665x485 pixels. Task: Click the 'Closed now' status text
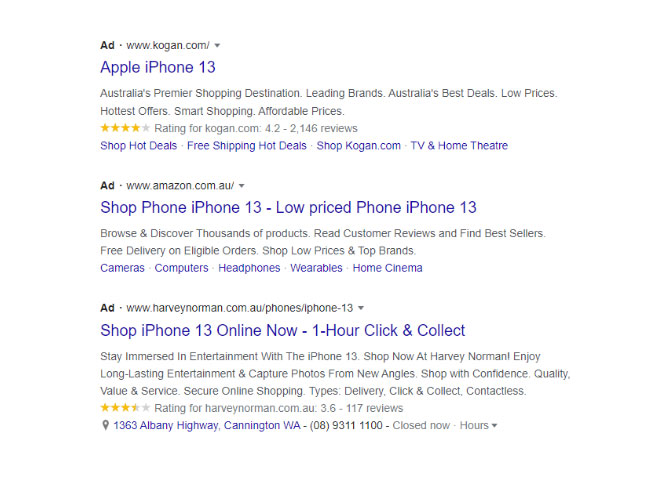421,425
